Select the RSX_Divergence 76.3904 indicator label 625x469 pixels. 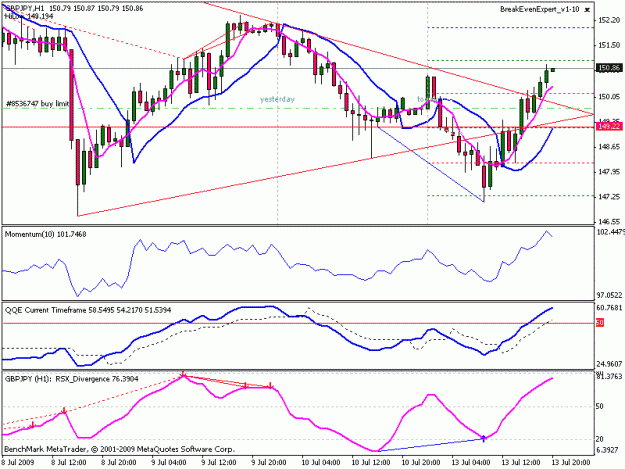pyautogui.click(x=71, y=379)
